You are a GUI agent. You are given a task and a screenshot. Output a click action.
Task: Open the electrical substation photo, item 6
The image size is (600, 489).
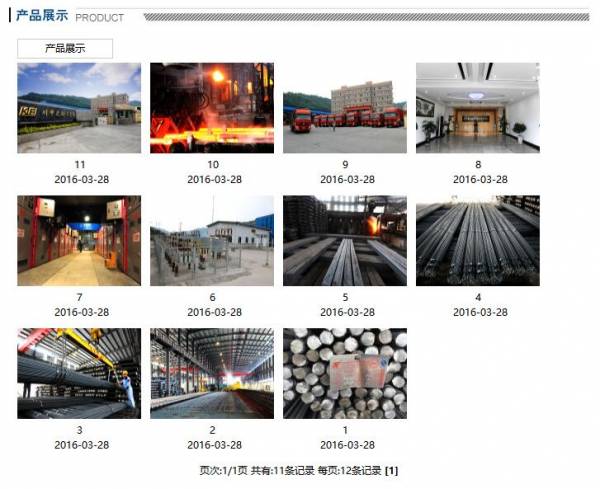pyautogui.click(x=212, y=241)
